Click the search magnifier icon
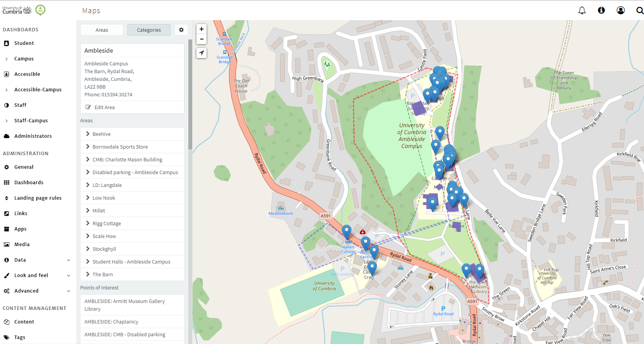 pyautogui.click(x=640, y=10)
